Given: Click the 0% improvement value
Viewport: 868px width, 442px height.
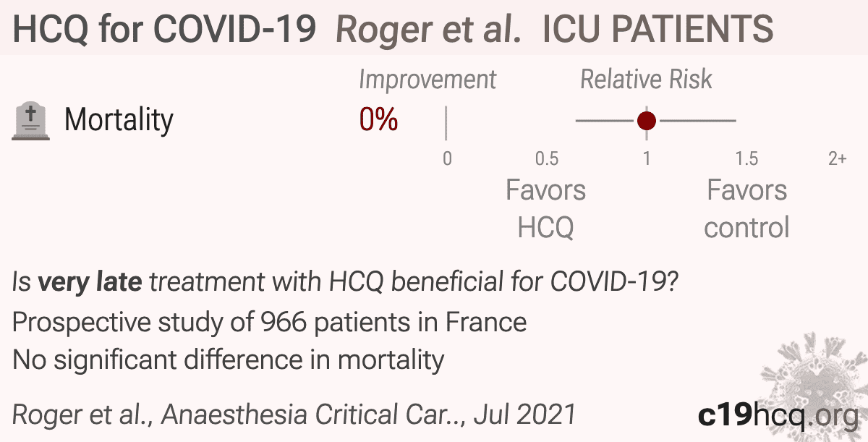Looking at the screenshot, I should coord(378,120).
